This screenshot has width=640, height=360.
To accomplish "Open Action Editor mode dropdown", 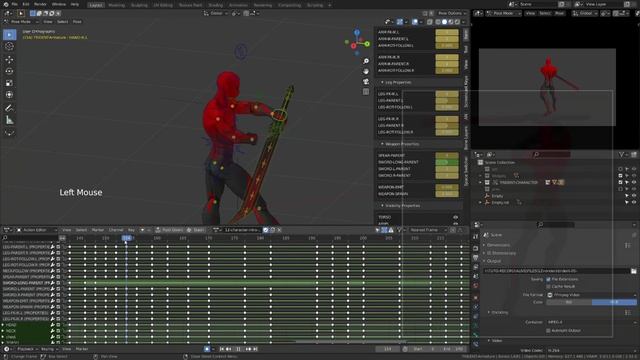I will (36, 230).
